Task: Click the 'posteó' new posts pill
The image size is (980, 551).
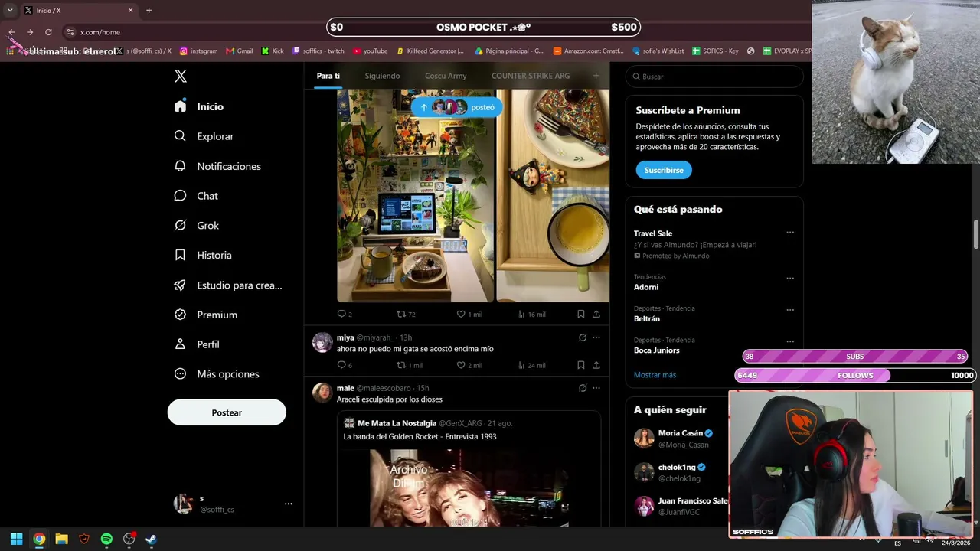Action: [x=457, y=107]
